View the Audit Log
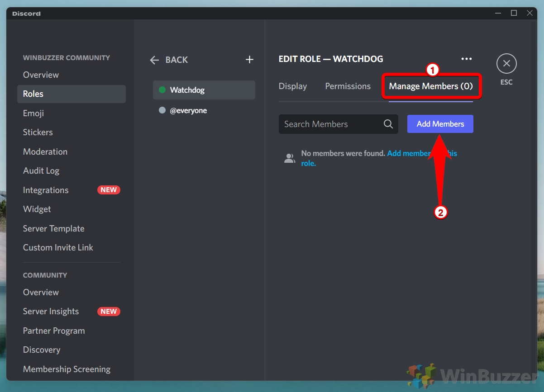The height and width of the screenshot is (392, 544). [72, 170]
